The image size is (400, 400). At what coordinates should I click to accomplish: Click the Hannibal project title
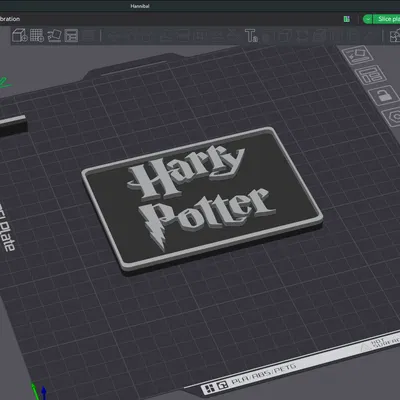[140, 6]
